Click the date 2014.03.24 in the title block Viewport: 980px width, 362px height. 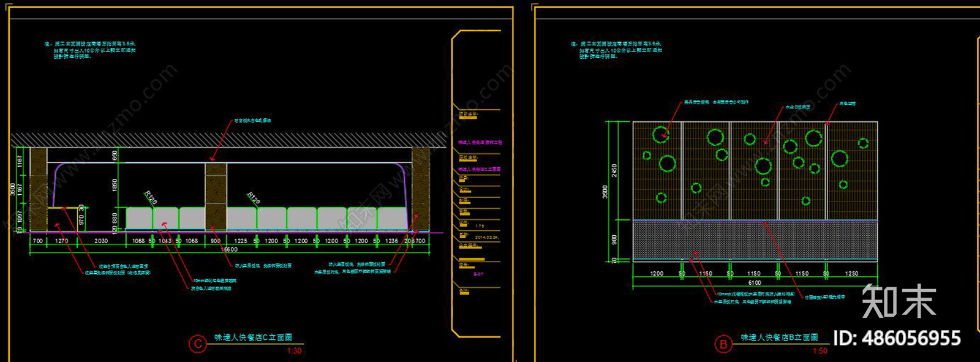(x=487, y=236)
